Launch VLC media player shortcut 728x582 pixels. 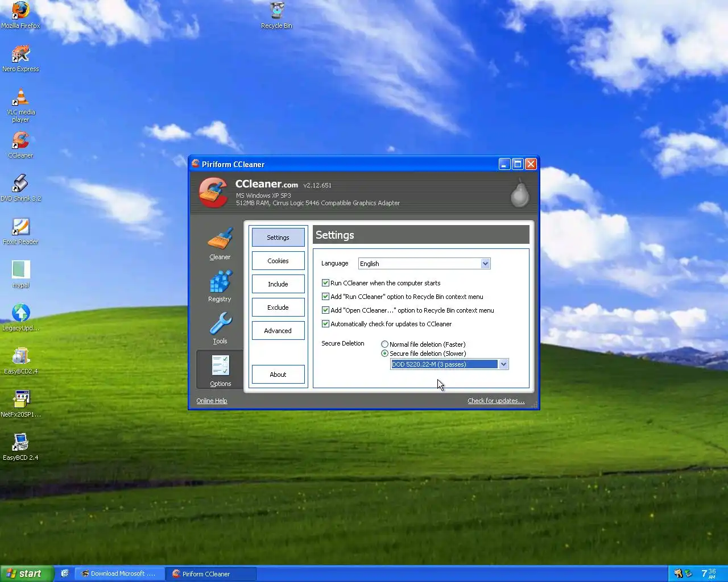pos(20,106)
